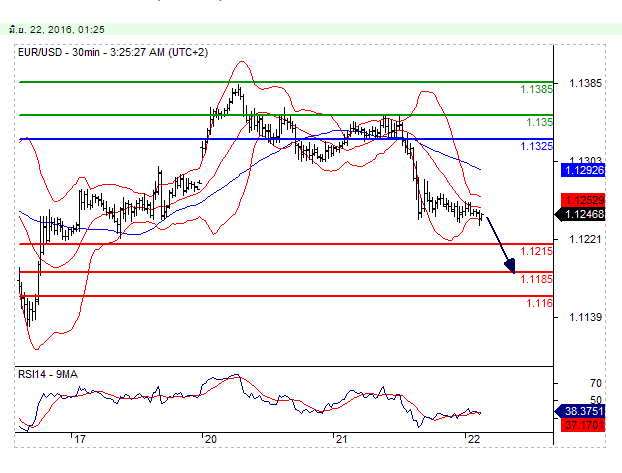Click the RSI scale value 70
This screenshot has height=473, width=622.
(596, 383)
